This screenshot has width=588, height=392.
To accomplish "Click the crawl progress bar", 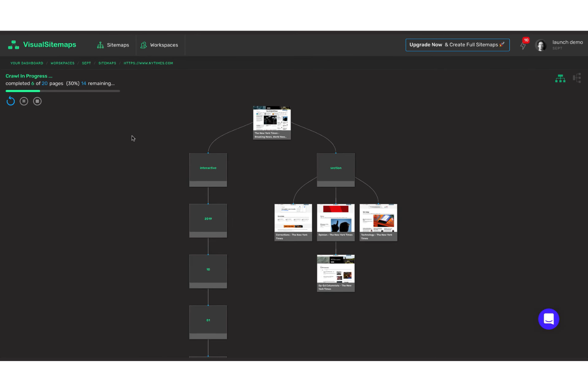I will (63, 91).
